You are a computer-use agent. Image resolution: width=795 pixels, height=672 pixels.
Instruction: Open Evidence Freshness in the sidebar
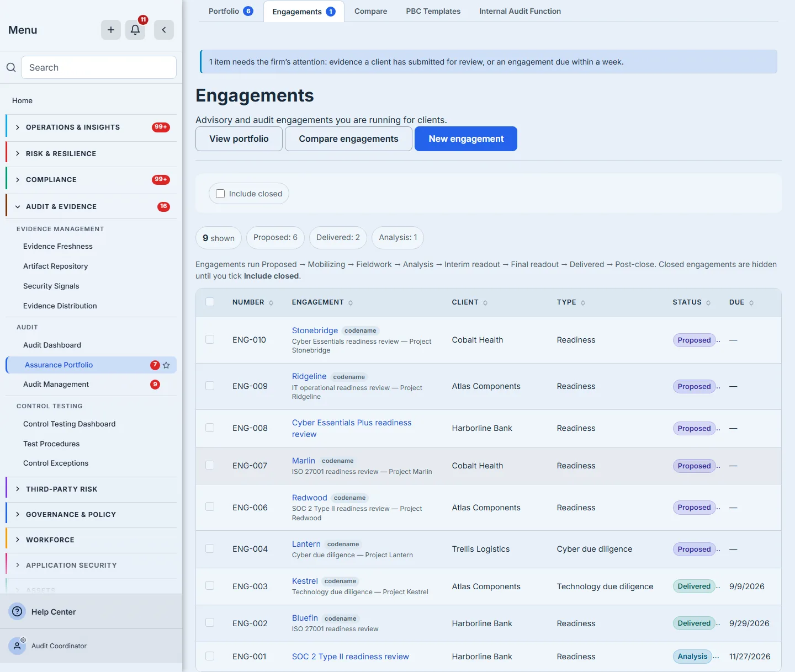[58, 247]
